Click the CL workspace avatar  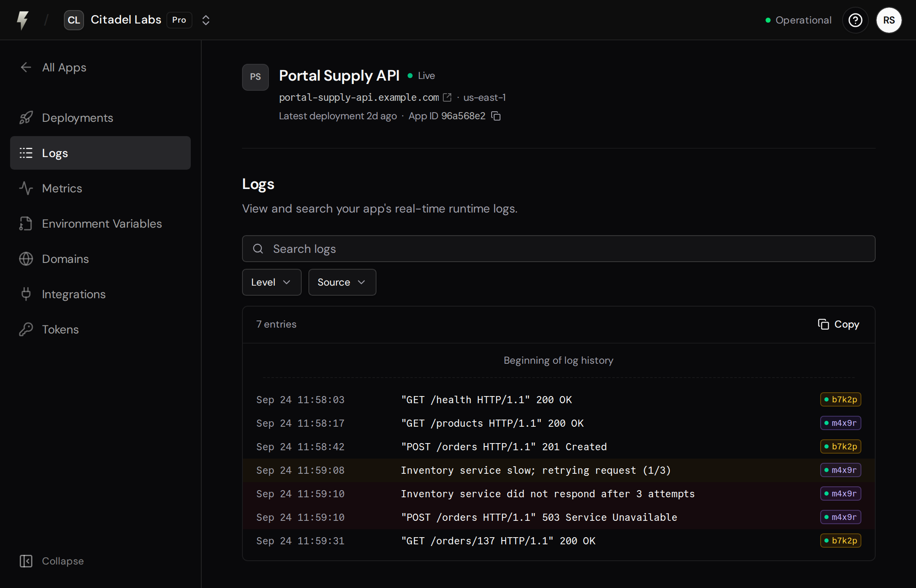[74, 20]
